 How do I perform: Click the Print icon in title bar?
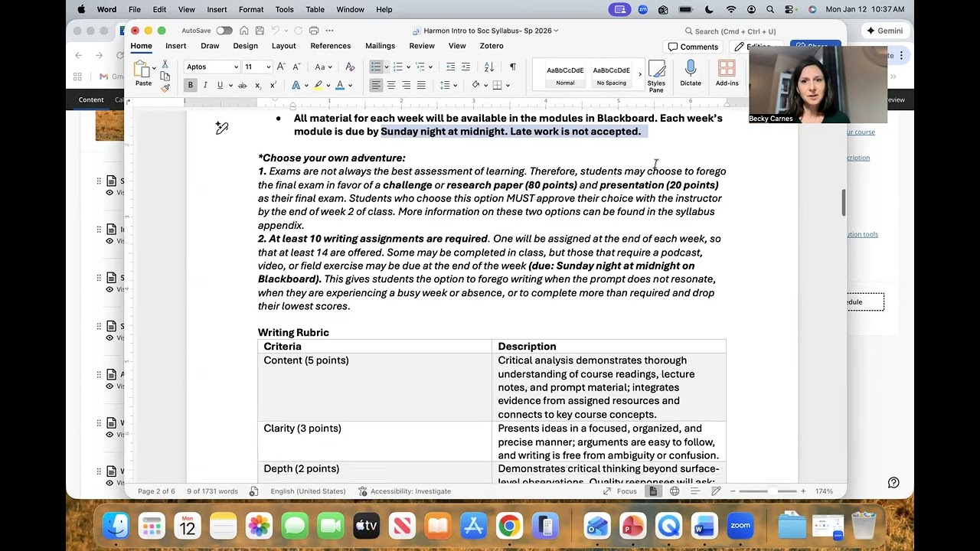[x=314, y=31]
